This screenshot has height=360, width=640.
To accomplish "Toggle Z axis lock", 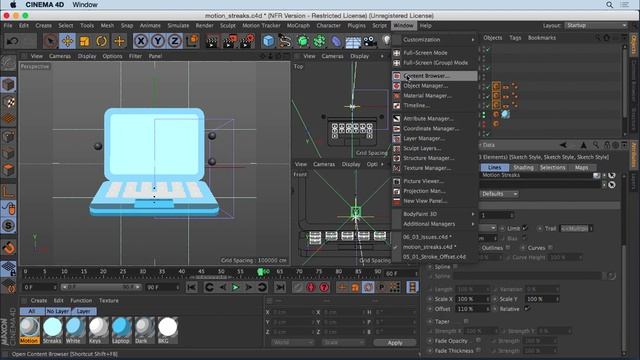I will coord(175,41).
